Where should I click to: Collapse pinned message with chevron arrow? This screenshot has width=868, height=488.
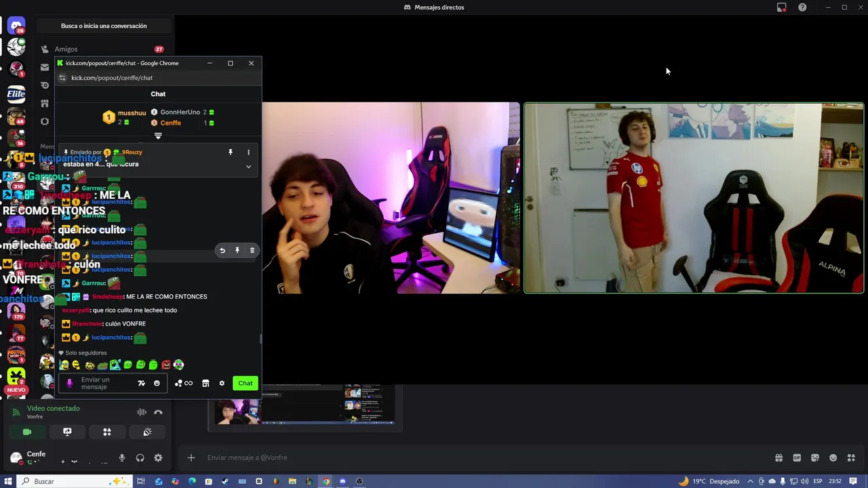(x=248, y=166)
